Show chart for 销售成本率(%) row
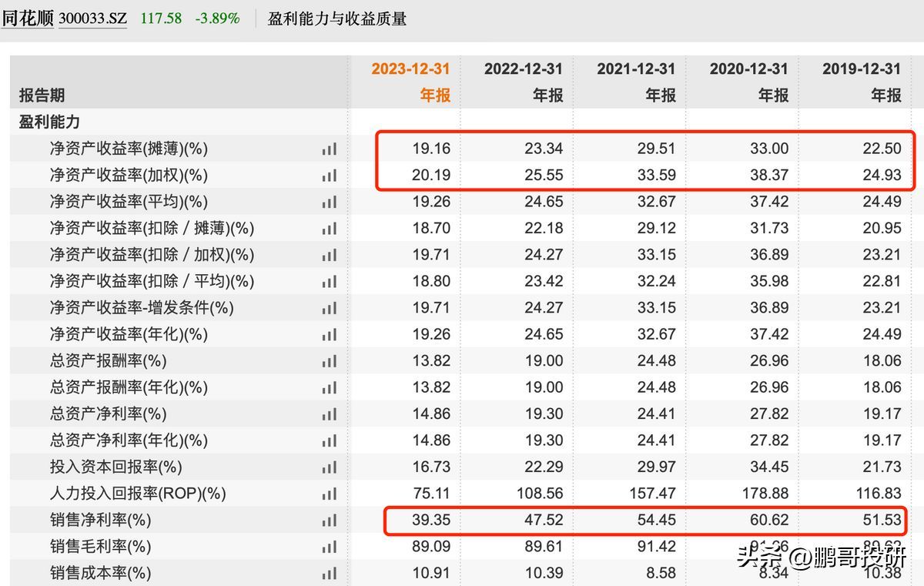This screenshot has width=924, height=586. [330, 574]
